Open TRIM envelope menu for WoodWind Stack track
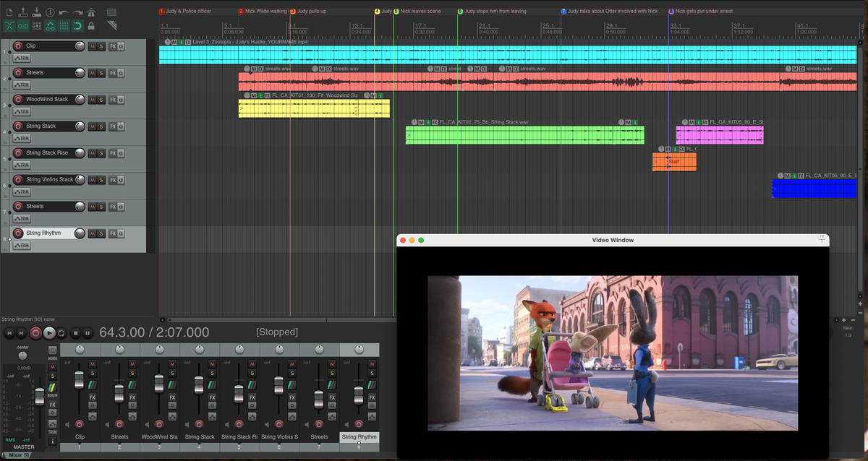This screenshot has width=868, height=461. 22,112
